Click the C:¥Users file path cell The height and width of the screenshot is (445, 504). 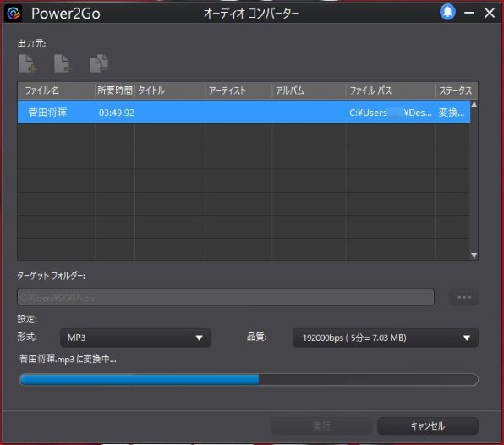click(x=390, y=113)
